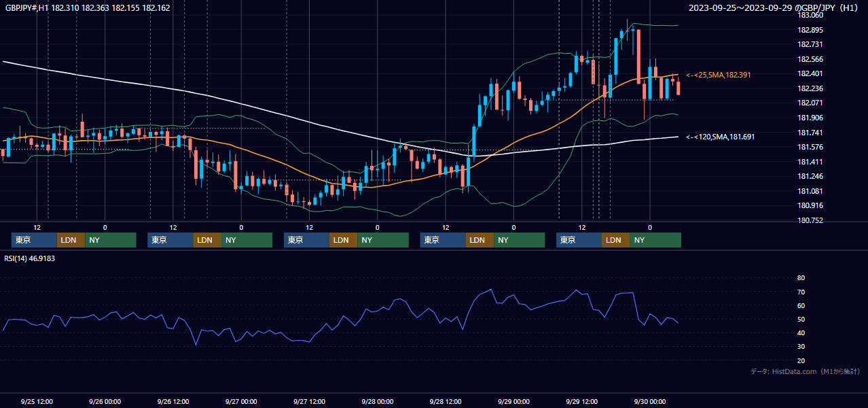Click the RSI 80 level label
This screenshot has width=868, height=408.
[x=801, y=278]
